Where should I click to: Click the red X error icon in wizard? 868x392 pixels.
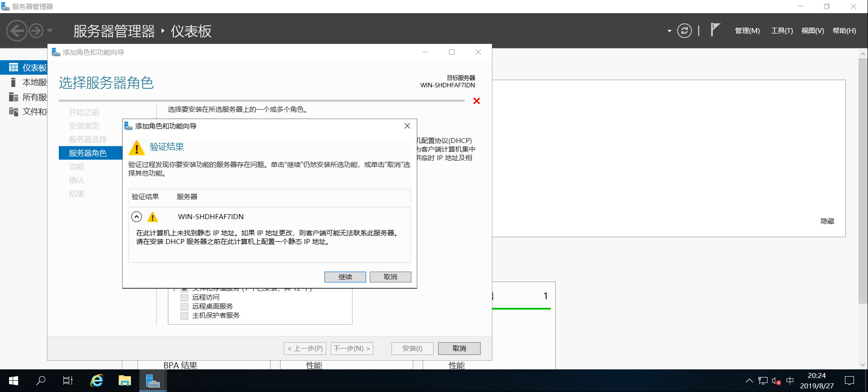click(477, 101)
